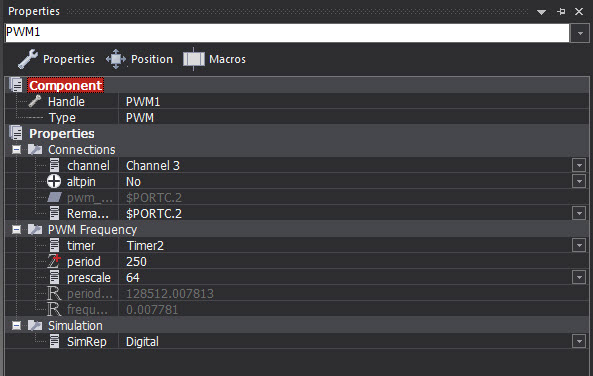Click the period value 250
The image size is (593, 376).
(136, 261)
